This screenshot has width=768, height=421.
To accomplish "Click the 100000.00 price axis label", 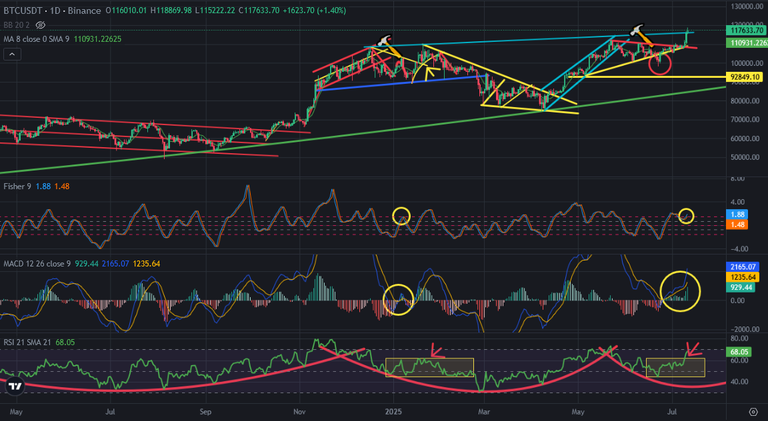I will pyautogui.click(x=746, y=63).
